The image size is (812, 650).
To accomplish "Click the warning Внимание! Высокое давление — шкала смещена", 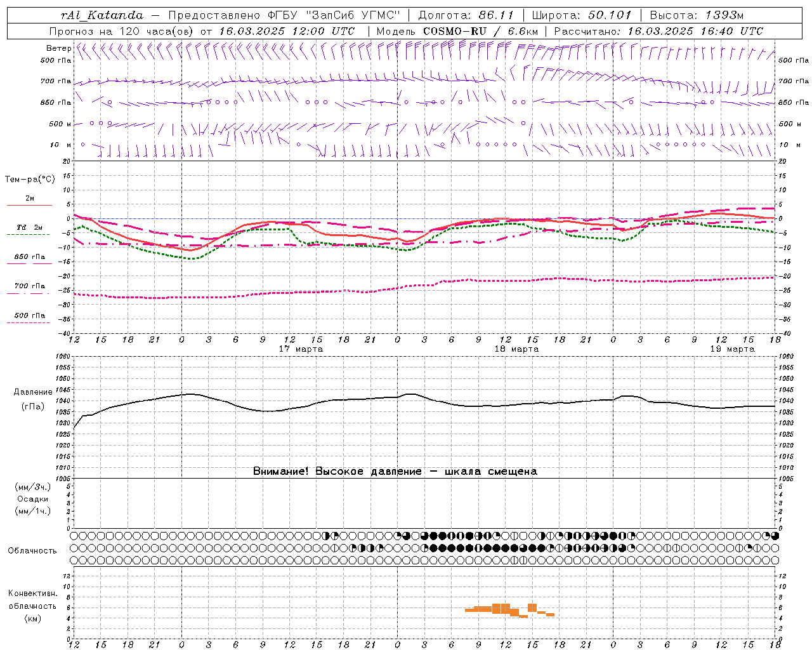I will 395,472.
